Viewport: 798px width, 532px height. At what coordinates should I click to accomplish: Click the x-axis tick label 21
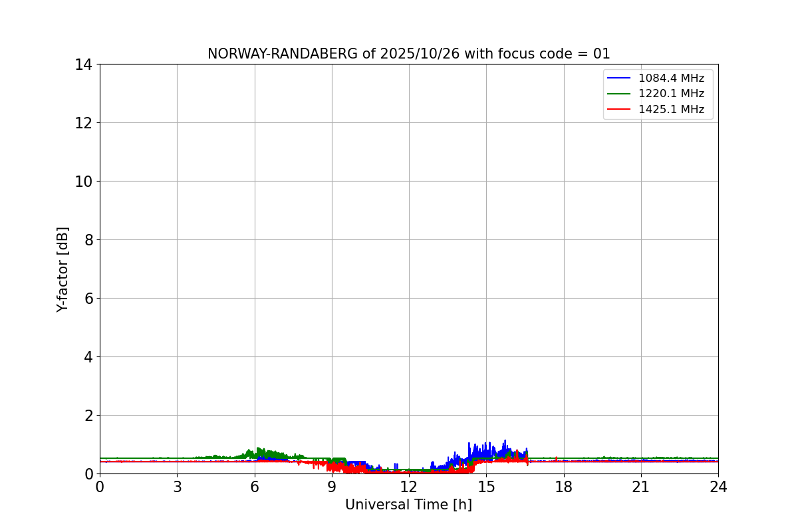coord(641,487)
